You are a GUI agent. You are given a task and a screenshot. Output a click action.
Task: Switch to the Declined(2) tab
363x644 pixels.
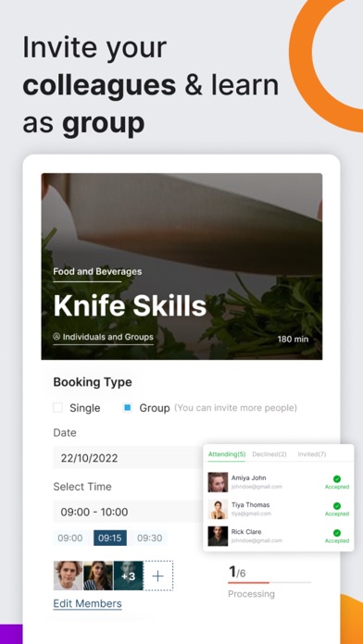coord(269,454)
